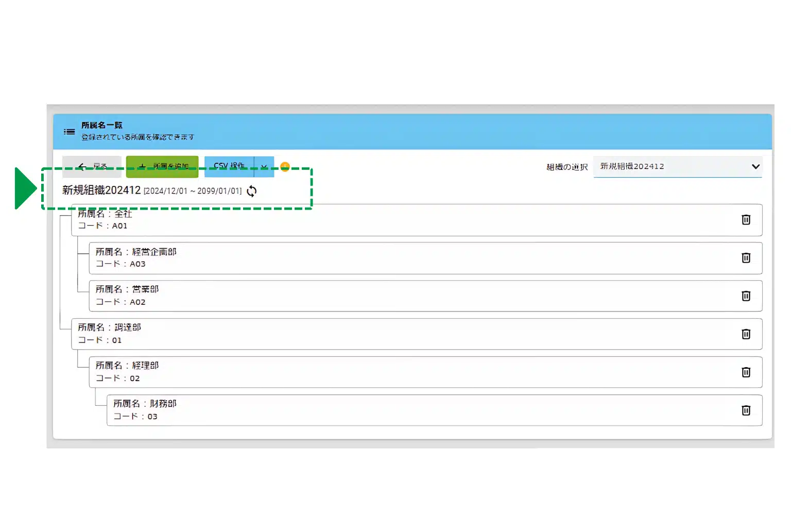Viewport: 791px width, 532px height.
Task: Click the orange help badge near CSV button
Action: tap(285, 166)
